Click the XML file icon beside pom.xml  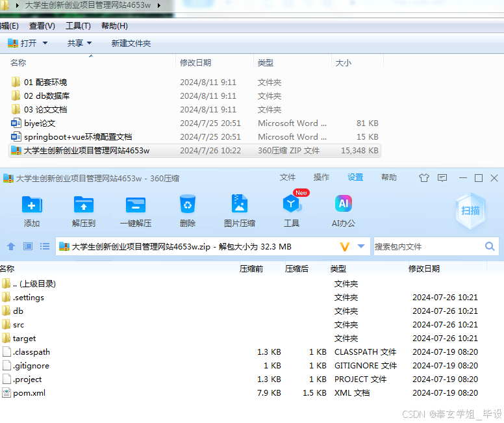point(6,392)
